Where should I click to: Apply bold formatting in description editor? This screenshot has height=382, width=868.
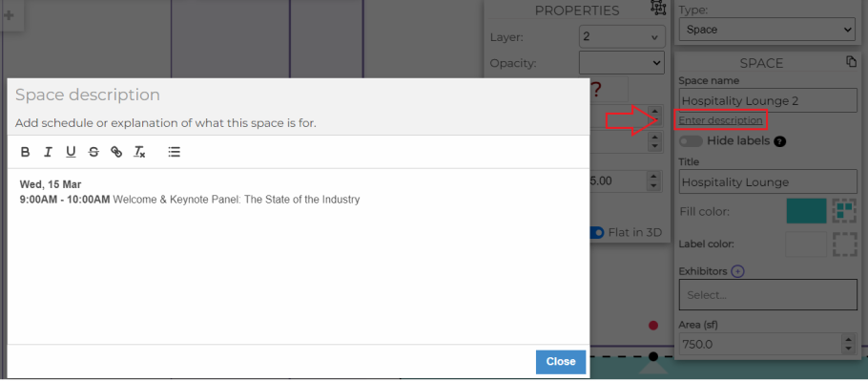25,152
